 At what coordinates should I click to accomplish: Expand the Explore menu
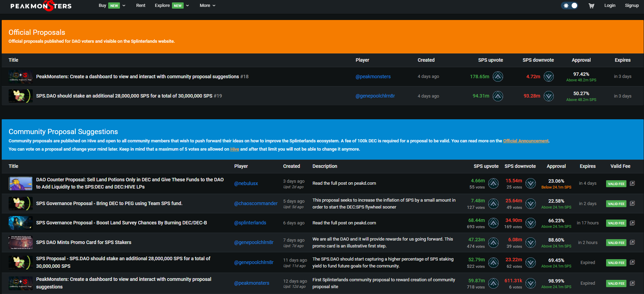172,6
